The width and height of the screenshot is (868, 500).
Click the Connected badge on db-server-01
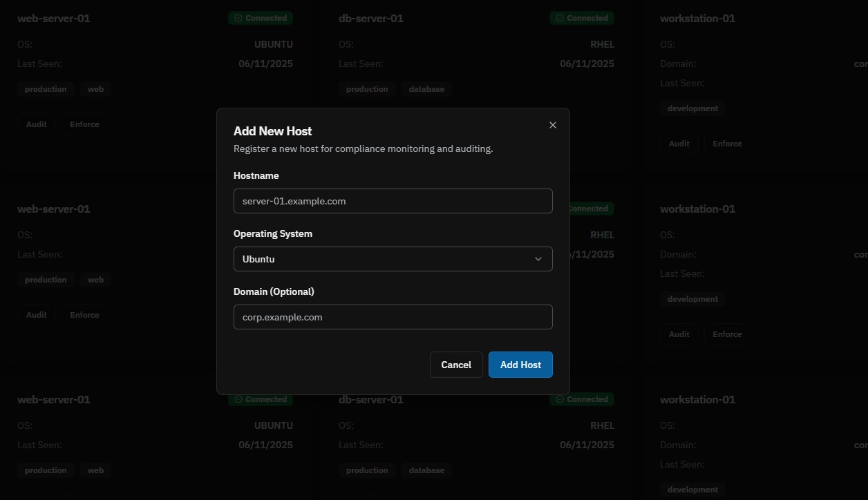(582, 17)
